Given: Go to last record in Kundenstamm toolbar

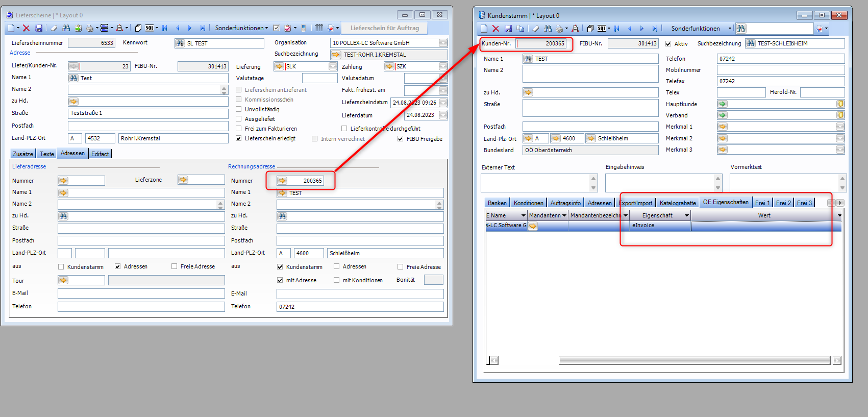Looking at the screenshot, I should pyautogui.click(x=655, y=29).
